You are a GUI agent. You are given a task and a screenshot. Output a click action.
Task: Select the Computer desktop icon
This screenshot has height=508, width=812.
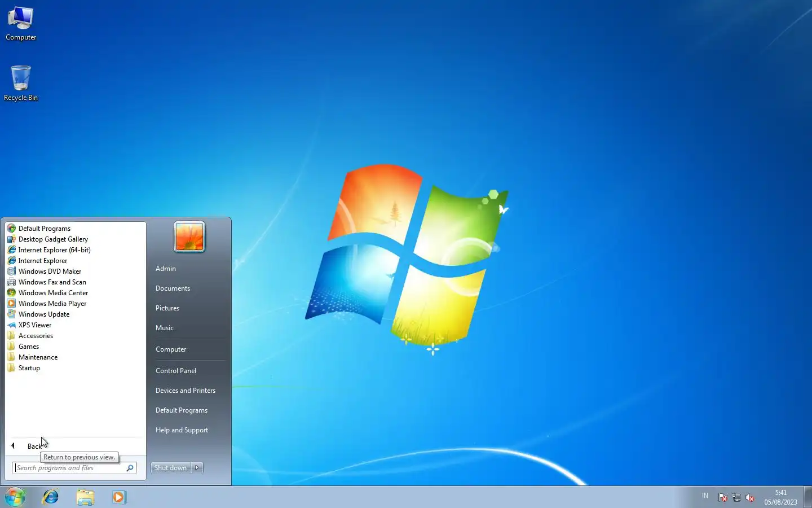coord(21,23)
